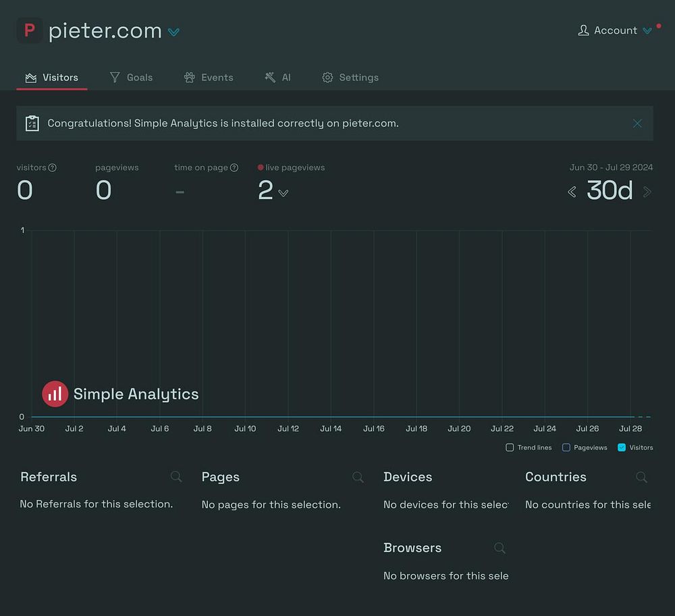The image size is (675, 616).
Task: Click the Goals funnel icon
Action: (115, 78)
